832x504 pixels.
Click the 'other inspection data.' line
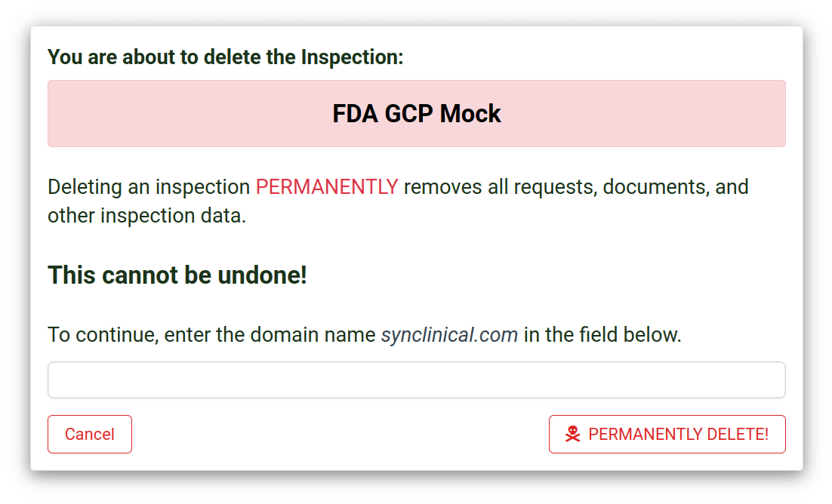[x=146, y=216]
